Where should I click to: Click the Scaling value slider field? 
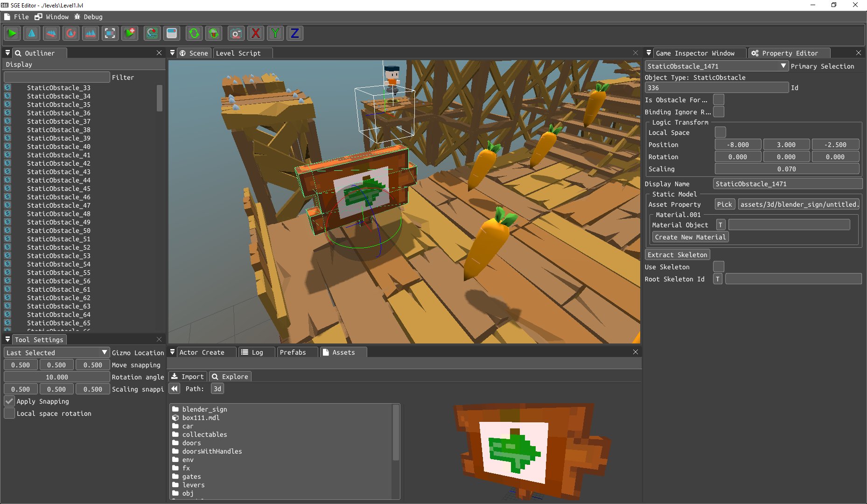[787, 169]
